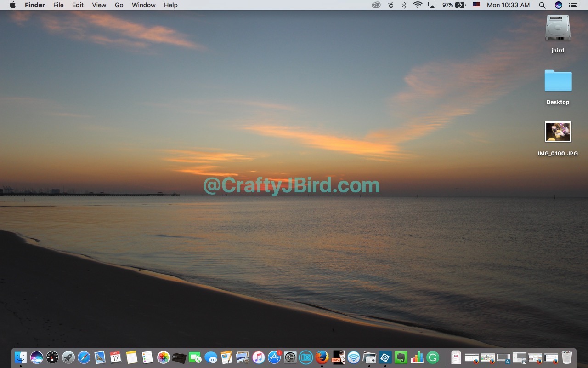Open the App Store with badge
This screenshot has width=588, height=368.
[274, 357]
